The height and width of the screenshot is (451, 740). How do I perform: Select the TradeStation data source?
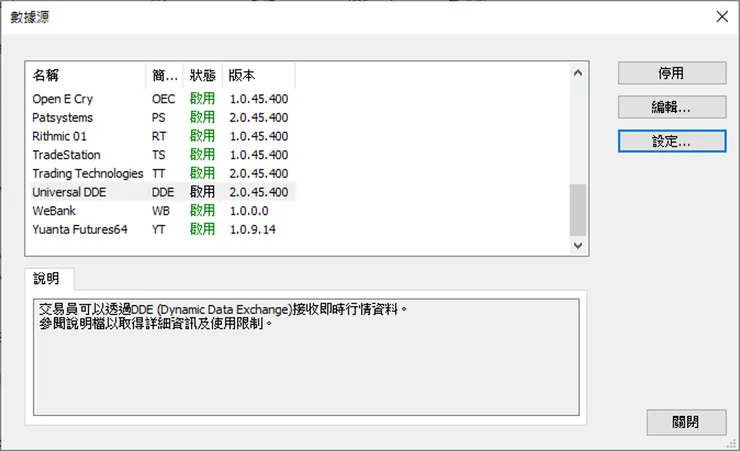(163, 155)
